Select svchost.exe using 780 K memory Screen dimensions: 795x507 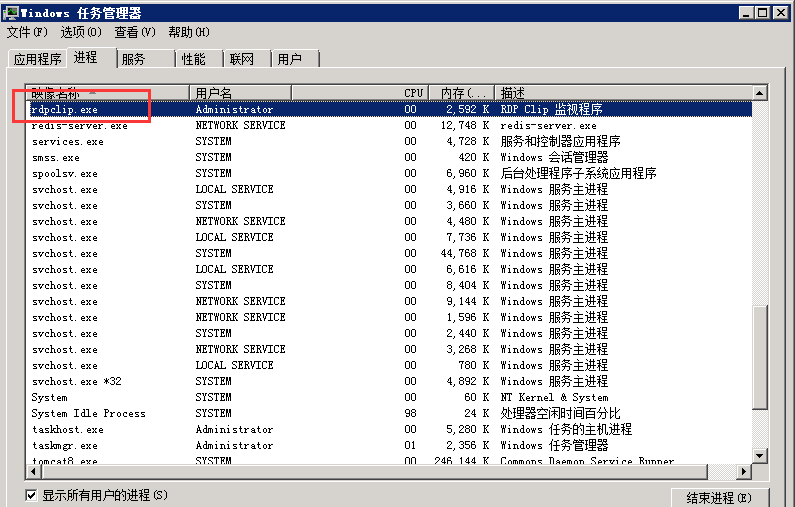coord(389,366)
